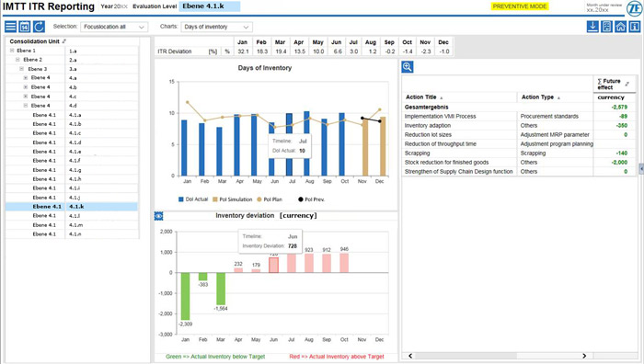Open the information icon
The image size is (644, 364).
(x=635, y=27)
